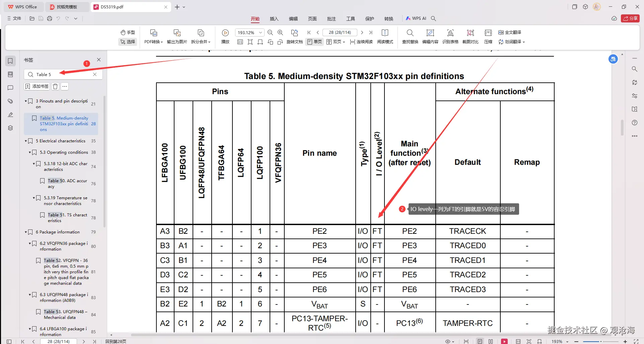The width and height of the screenshot is (644, 344).
Task: Delete the selected bookmark with trash icon
Action: 55,86
